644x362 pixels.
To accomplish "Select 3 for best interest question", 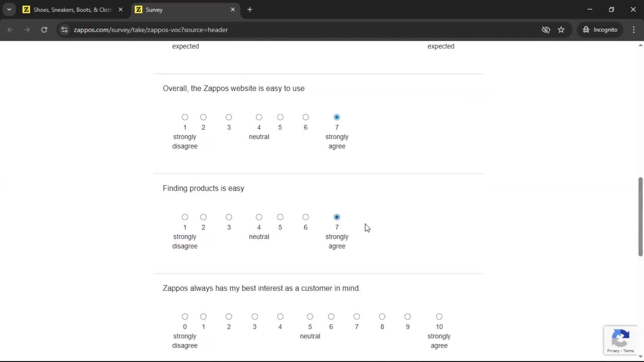I will [x=255, y=317].
